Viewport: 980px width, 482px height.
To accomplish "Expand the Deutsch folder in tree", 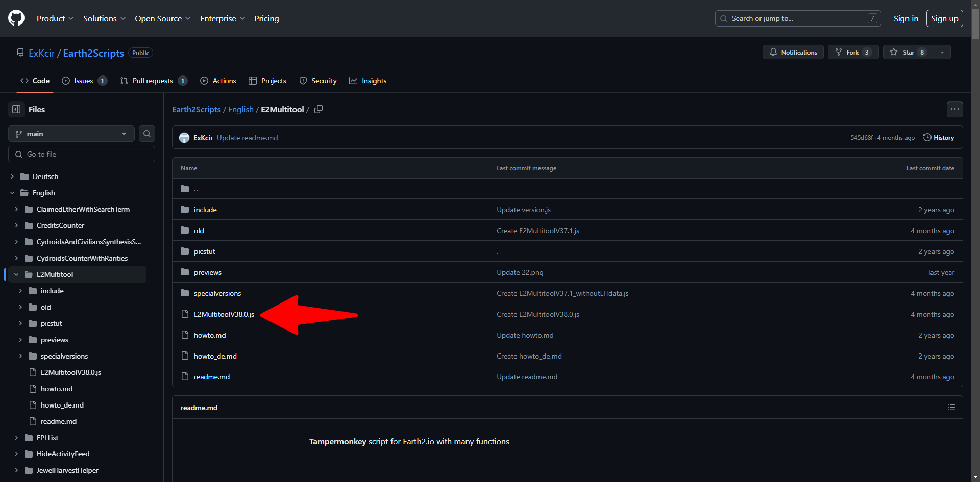I will click(x=12, y=176).
